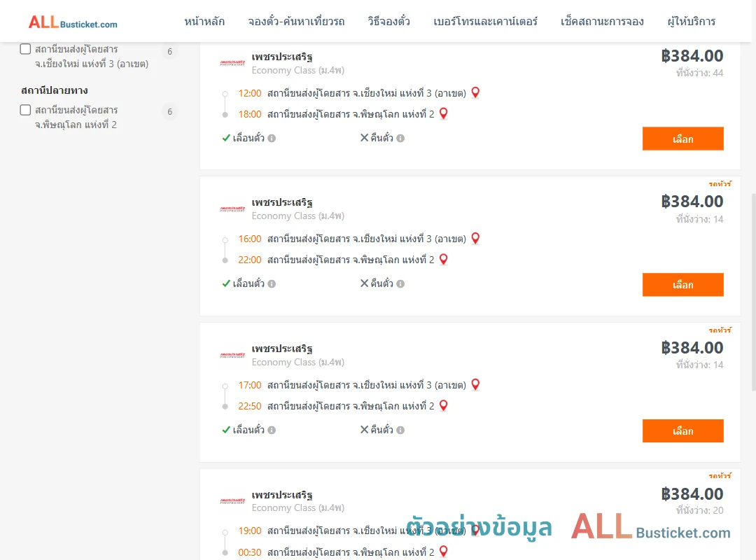
Task: Open the เบอร์โทรและเคาน์เตอร์ menu item
Action: coord(485,22)
